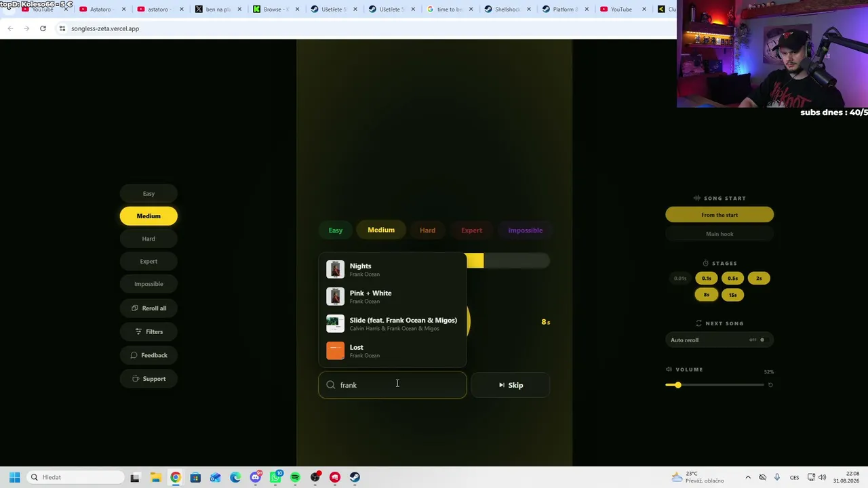Viewport: 868px width, 488px height.
Task: Click the magnifier icon in the song search
Action: [331, 385]
